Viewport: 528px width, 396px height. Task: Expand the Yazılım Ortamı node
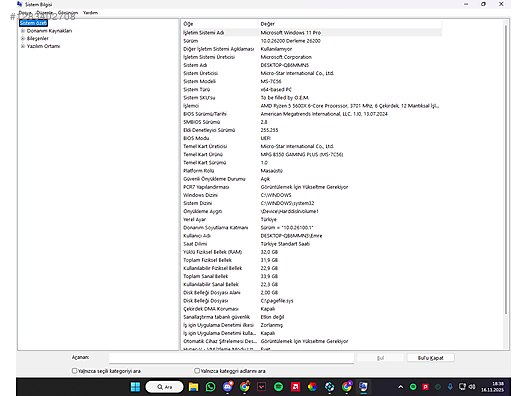click(23, 46)
